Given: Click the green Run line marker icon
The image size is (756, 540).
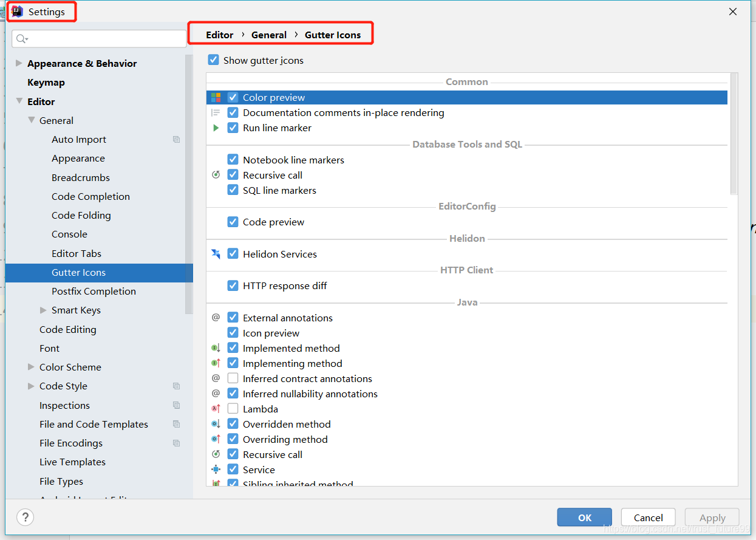Looking at the screenshot, I should point(216,128).
